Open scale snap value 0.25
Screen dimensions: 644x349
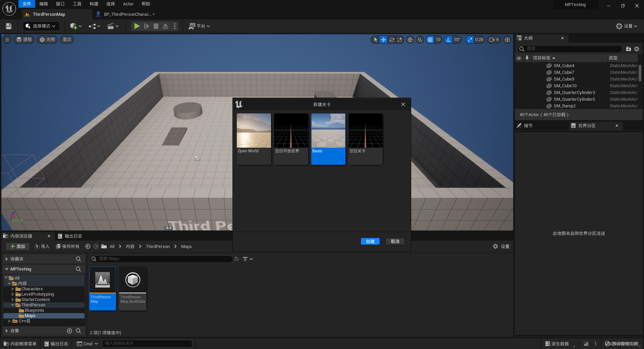click(479, 40)
